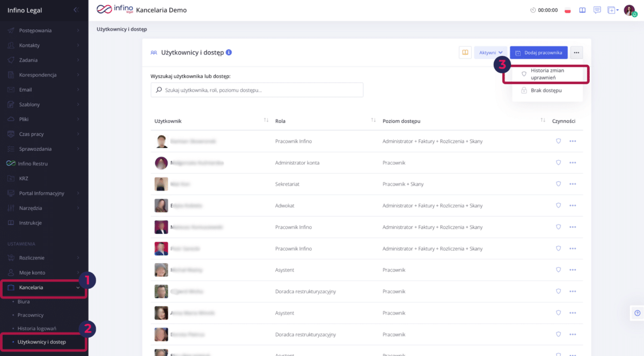Select the Użytkownicy i dostęp submenu item
The image size is (644, 356).
point(42,342)
